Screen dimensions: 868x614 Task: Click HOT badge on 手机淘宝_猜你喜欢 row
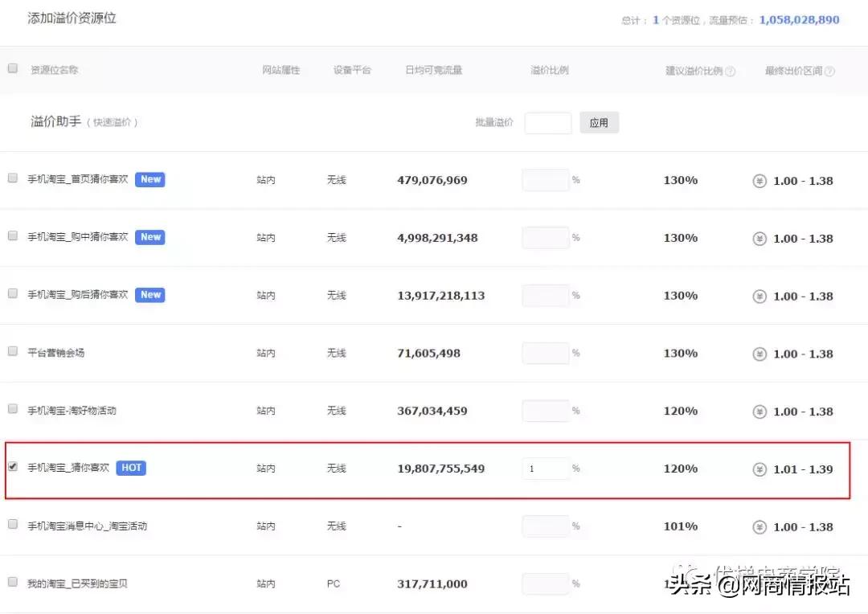coord(131,468)
